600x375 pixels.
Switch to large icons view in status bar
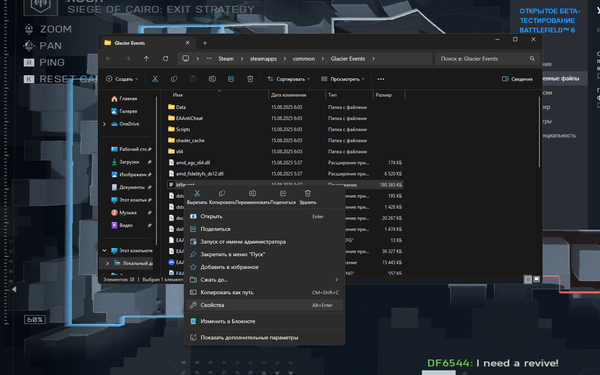[536, 279]
